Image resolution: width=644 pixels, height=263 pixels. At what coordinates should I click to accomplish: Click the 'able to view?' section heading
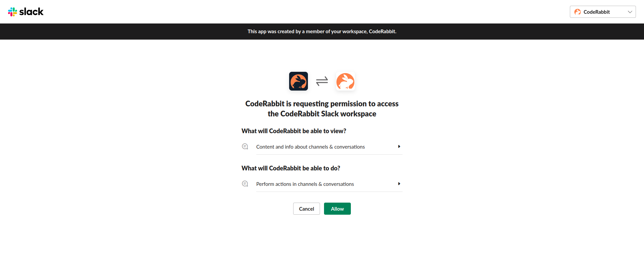pyautogui.click(x=293, y=131)
